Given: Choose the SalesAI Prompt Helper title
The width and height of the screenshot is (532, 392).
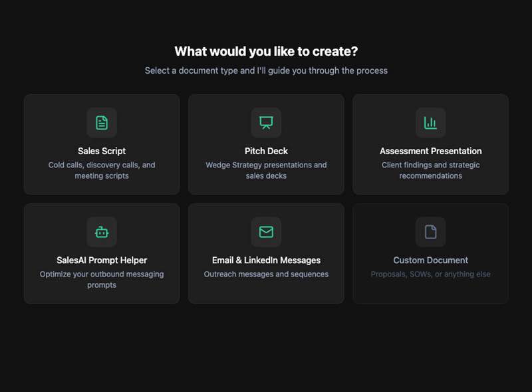Looking at the screenshot, I should pos(102,260).
